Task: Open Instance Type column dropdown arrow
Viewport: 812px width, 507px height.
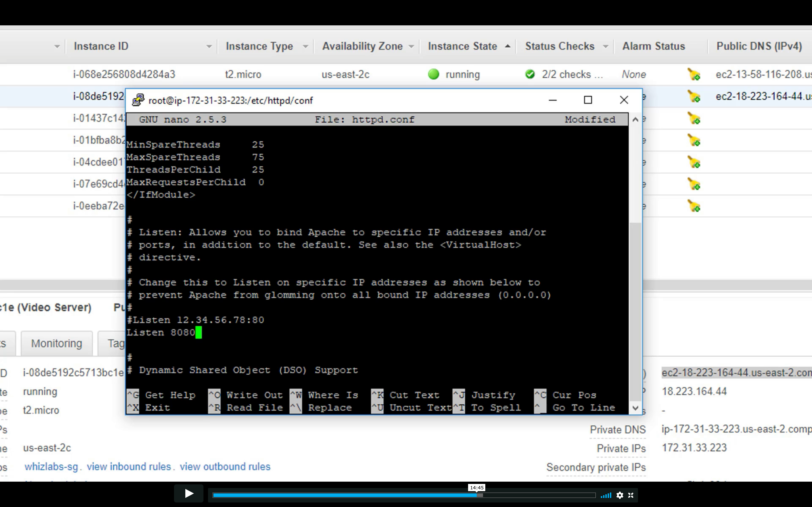Action: point(305,46)
